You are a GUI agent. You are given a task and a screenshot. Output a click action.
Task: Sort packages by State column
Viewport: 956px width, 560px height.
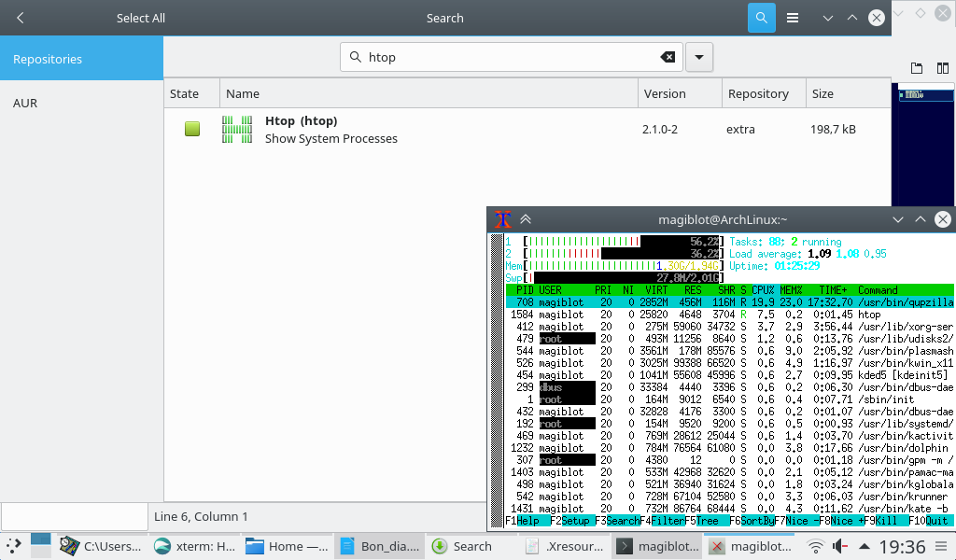[x=191, y=94]
